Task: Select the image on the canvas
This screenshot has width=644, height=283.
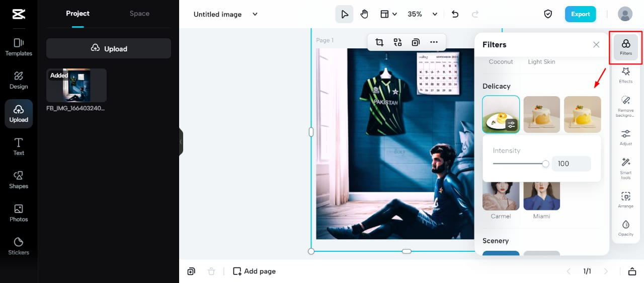Action: (395, 144)
